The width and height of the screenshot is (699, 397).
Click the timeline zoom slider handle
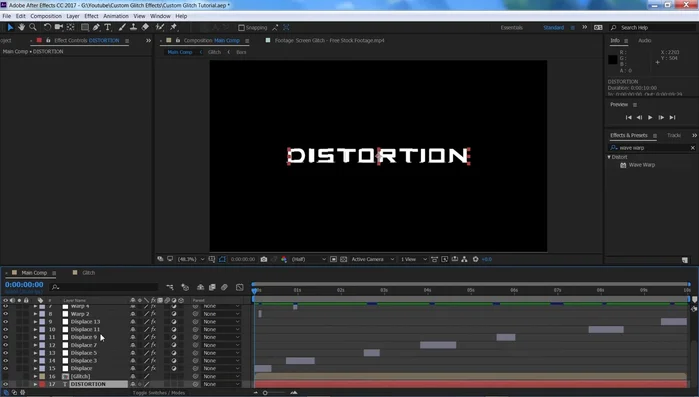(x=265, y=393)
